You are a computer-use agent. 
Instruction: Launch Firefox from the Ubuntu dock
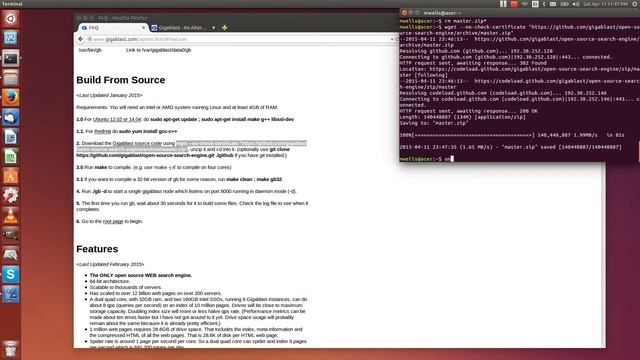(11, 98)
